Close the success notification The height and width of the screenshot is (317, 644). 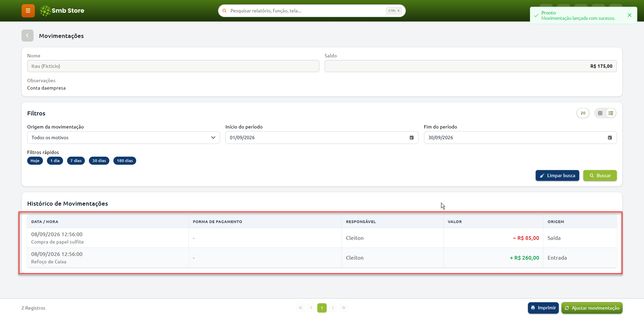pyautogui.click(x=630, y=15)
